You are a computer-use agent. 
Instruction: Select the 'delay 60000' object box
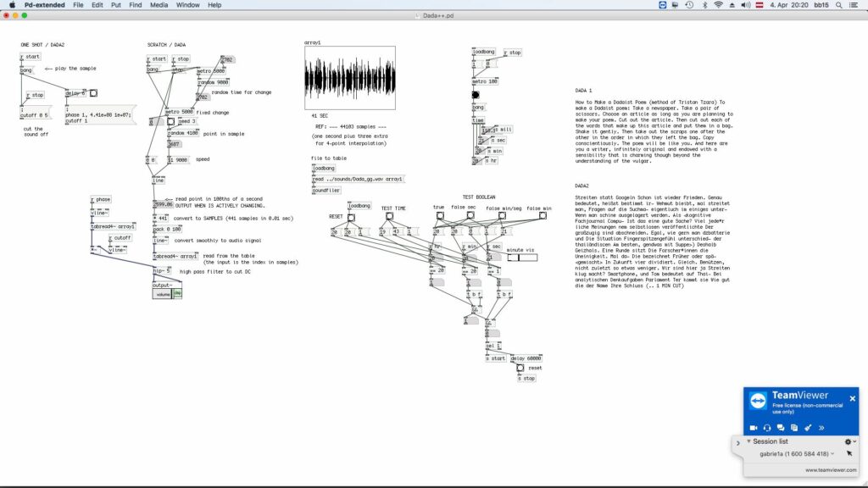click(526, 358)
